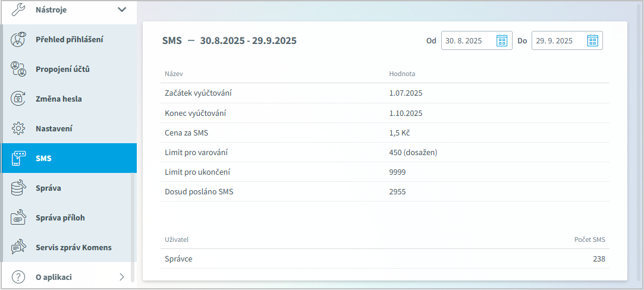Click the Správa příloh folder icon
Image resolution: width=644 pixels, height=290 pixels.
pos(19,218)
